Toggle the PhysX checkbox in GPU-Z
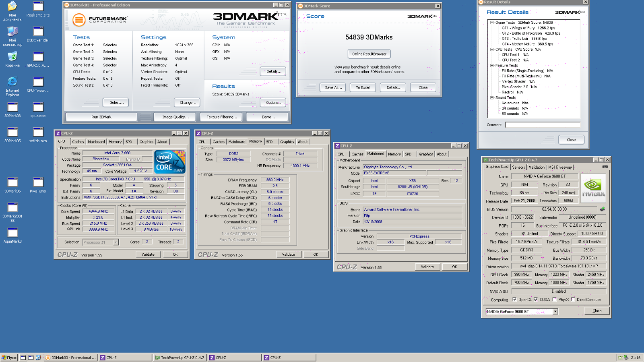The image size is (644, 362). (555, 300)
